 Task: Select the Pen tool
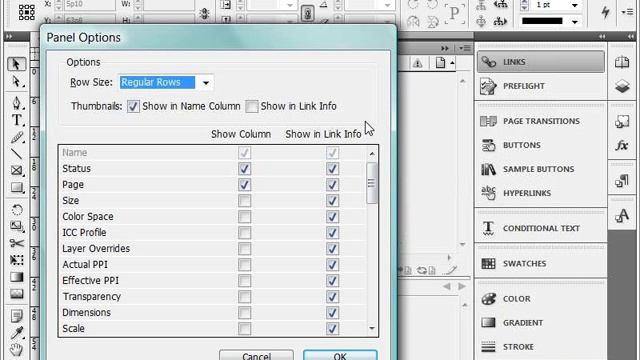(x=16, y=102)
